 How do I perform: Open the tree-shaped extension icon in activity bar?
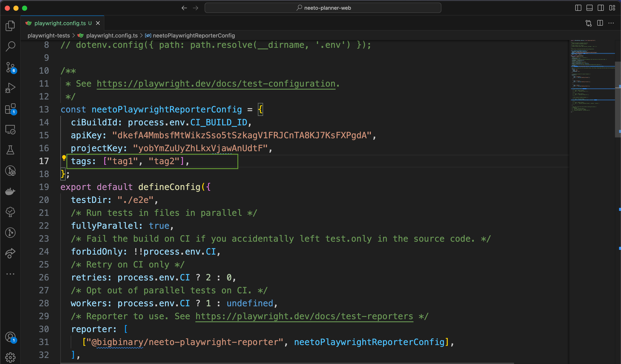point(10,212)
